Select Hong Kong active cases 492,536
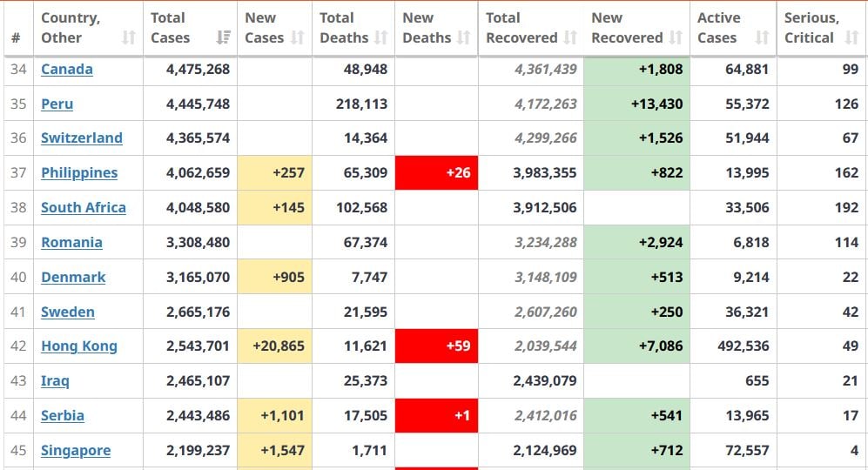The width and height of the screenshot is (868, 470). tap(744, 346)
